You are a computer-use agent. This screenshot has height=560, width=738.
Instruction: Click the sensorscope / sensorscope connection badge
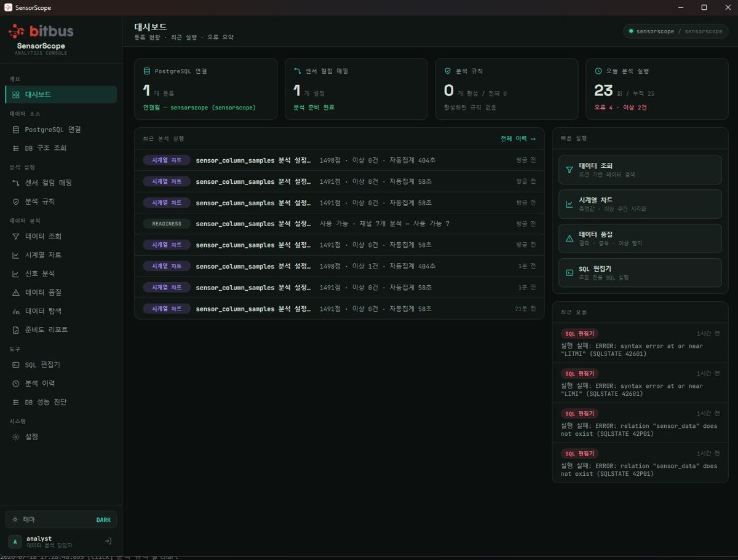pos(675,31)
